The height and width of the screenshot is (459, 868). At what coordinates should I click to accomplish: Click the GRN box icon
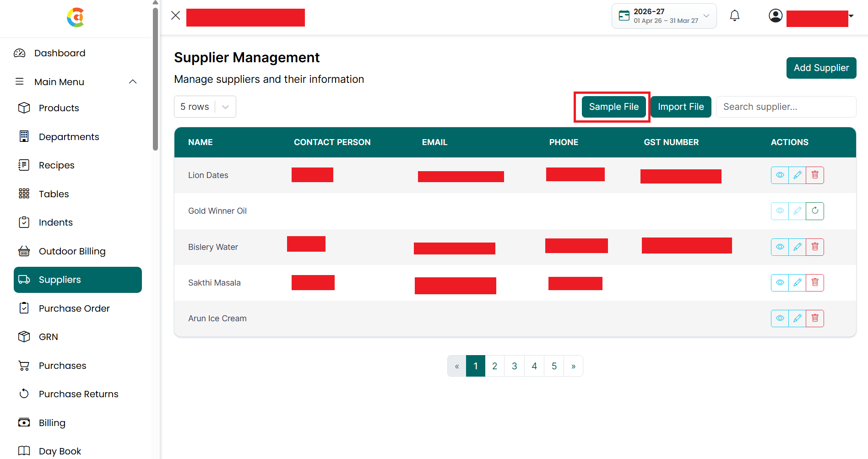(24, 337)
